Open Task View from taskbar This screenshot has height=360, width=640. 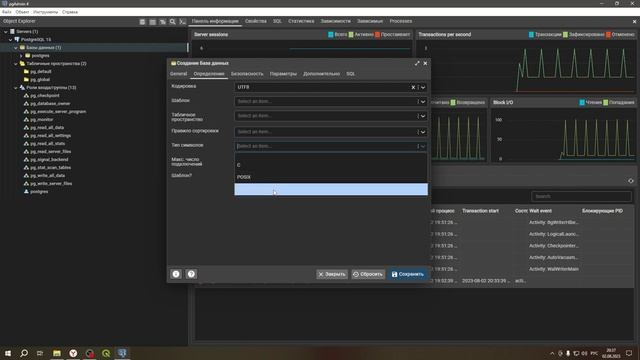40,353
